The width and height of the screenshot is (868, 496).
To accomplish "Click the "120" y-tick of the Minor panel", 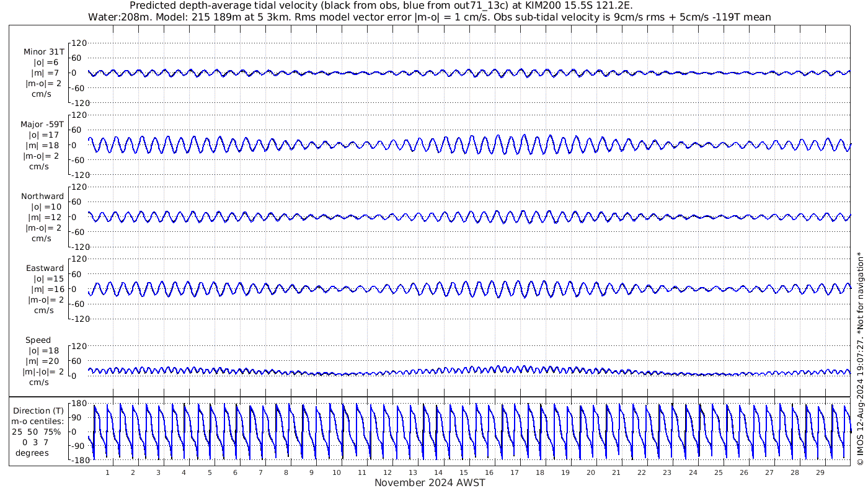I will [80, 43].
